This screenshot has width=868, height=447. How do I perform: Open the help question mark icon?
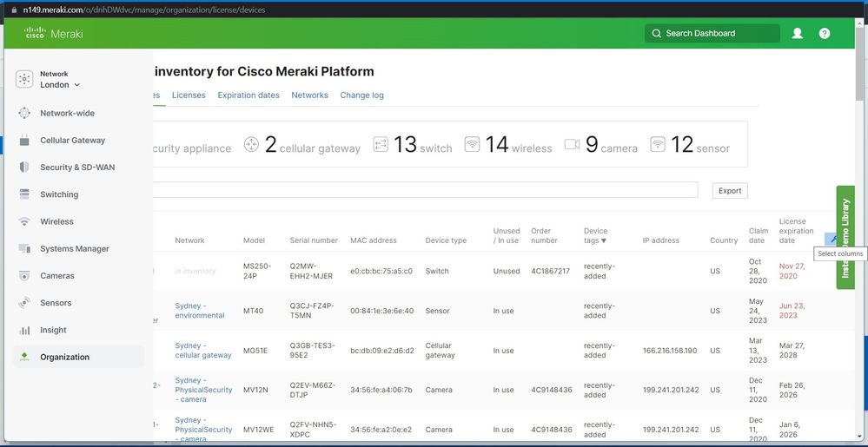(x=825, y=33)
